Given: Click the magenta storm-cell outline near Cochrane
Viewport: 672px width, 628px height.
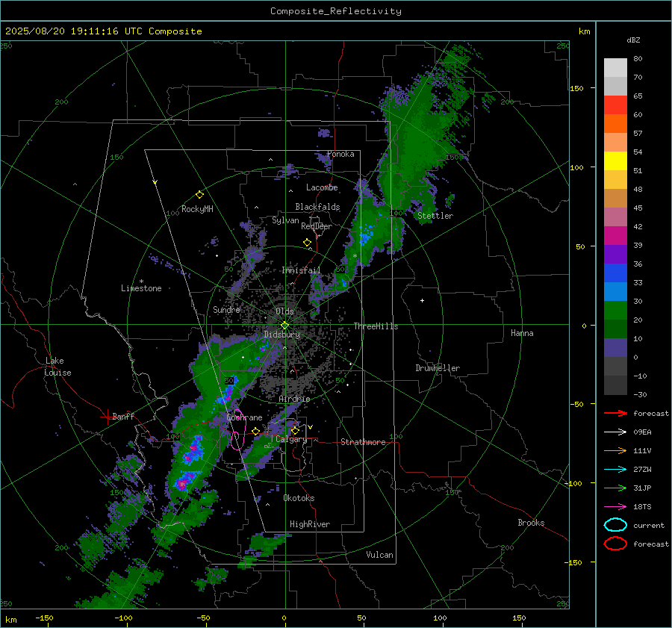Looking at the screenshot, I should tap(237, 430).
